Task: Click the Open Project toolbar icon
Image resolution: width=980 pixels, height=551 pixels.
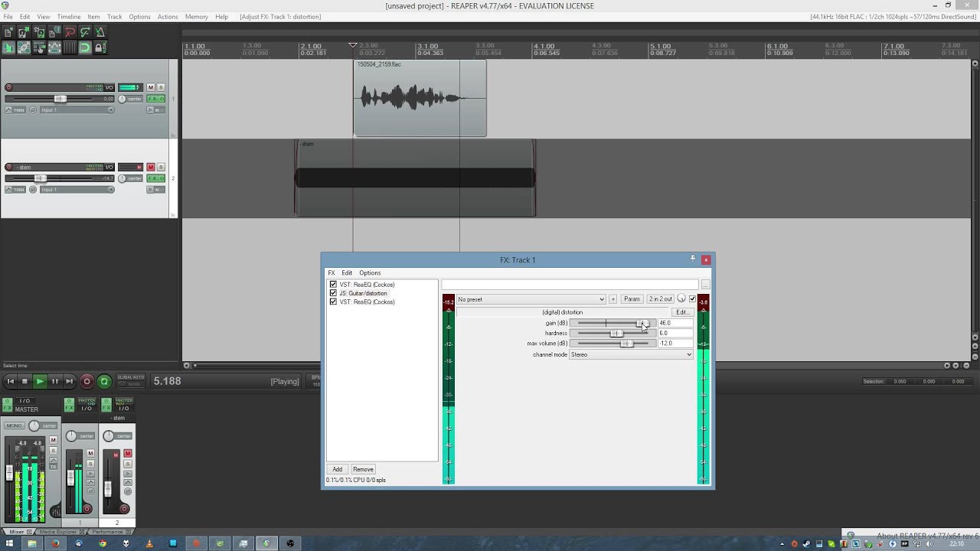Action: [x=24, y=32]
